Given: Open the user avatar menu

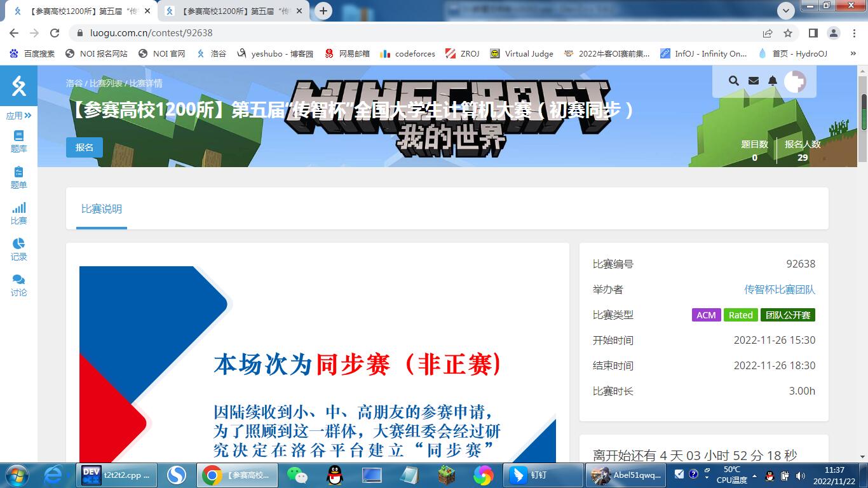Looking at the screenshot, I should coord(795,81).
